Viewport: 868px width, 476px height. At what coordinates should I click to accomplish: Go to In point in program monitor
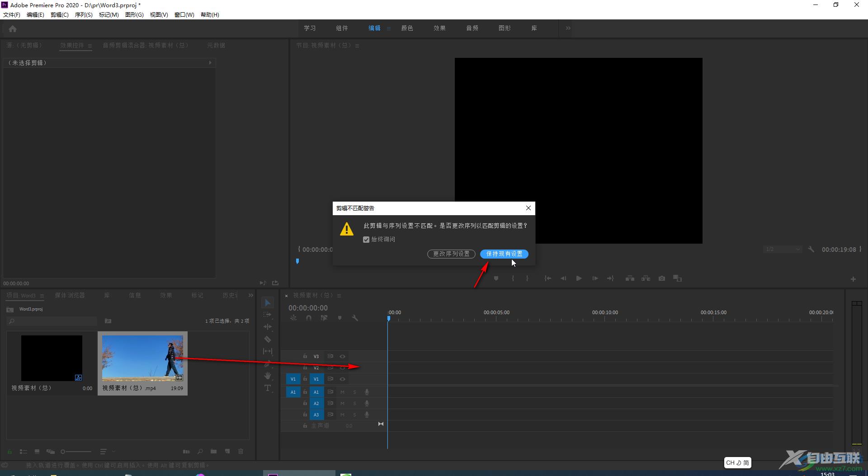click(x=547, y=278)
